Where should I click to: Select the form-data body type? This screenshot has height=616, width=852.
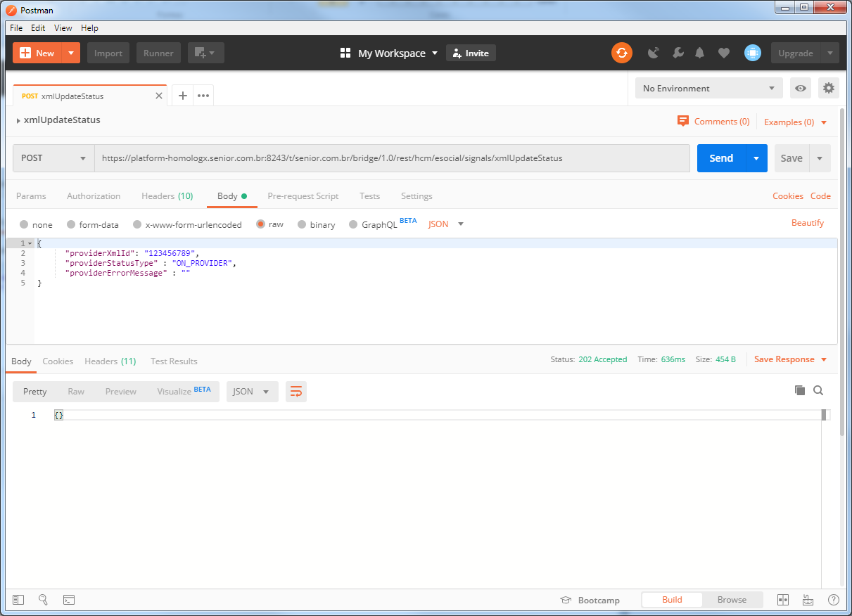[71, 224]
